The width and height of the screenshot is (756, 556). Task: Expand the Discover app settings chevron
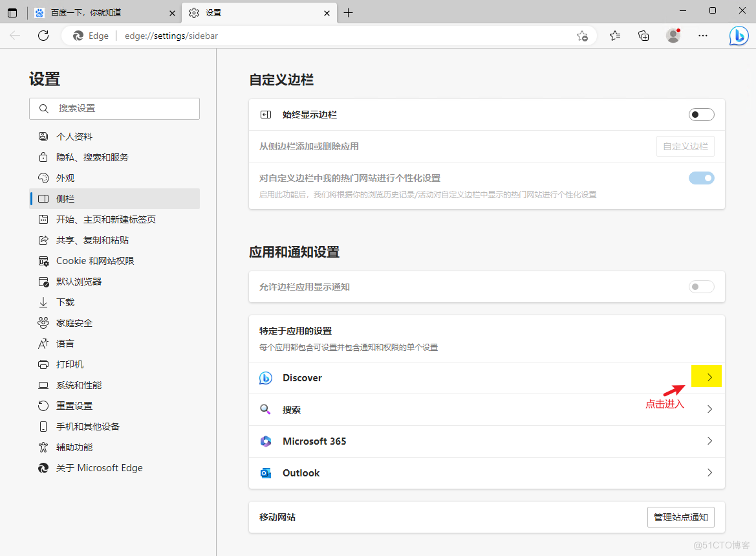(709, 377)
